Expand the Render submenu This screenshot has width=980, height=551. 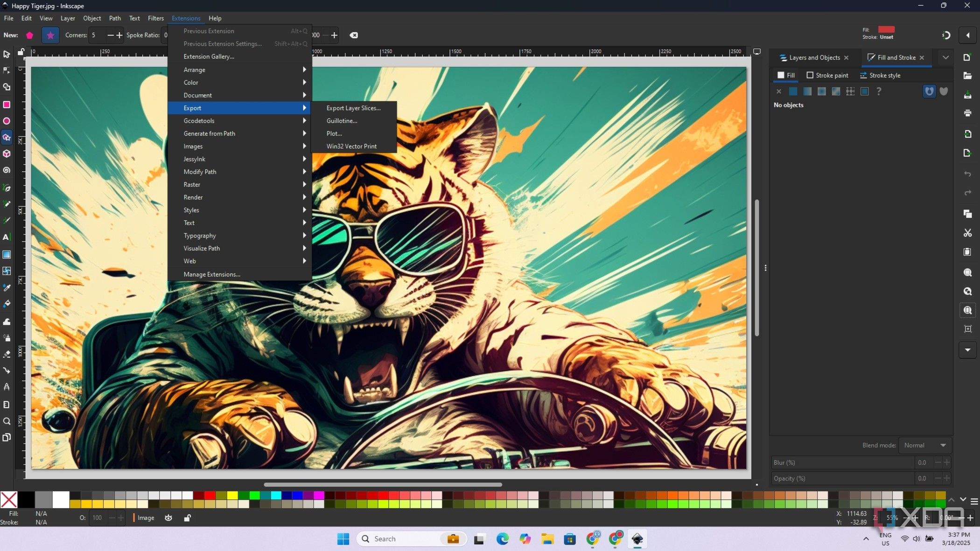(x=240, y=197)
